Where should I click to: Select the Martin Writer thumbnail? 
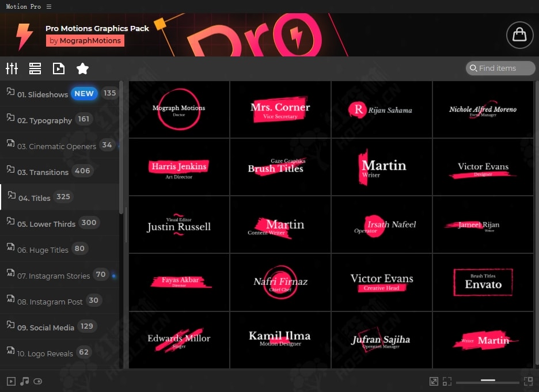[382, 167]
